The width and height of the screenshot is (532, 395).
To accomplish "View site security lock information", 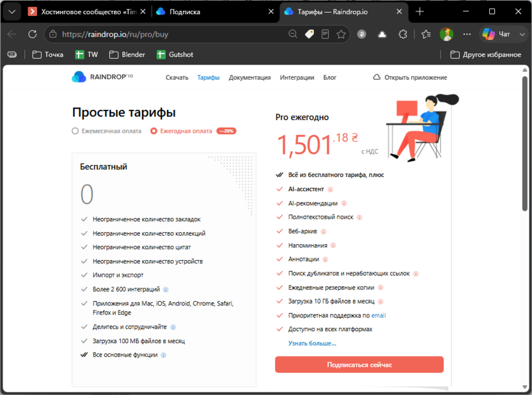I will pyautogui.click(x=53, y=35).
